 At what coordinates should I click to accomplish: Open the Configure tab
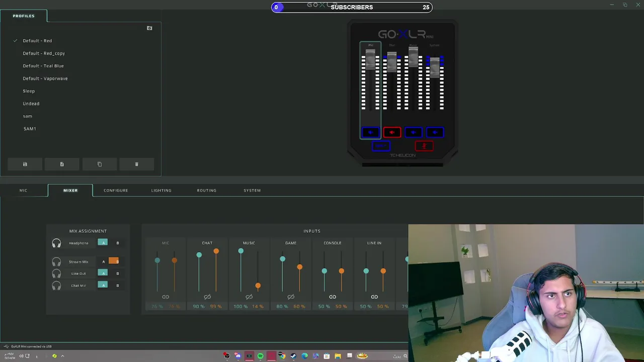tap(116, 191)
